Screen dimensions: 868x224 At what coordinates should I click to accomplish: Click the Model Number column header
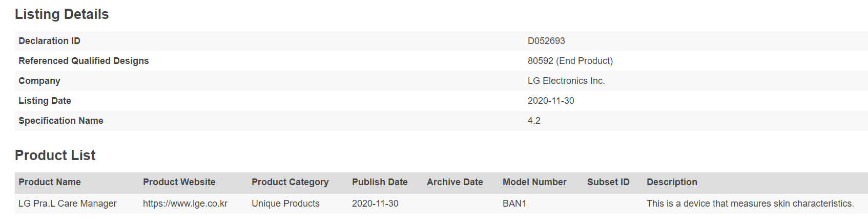[x=534, y=182]
